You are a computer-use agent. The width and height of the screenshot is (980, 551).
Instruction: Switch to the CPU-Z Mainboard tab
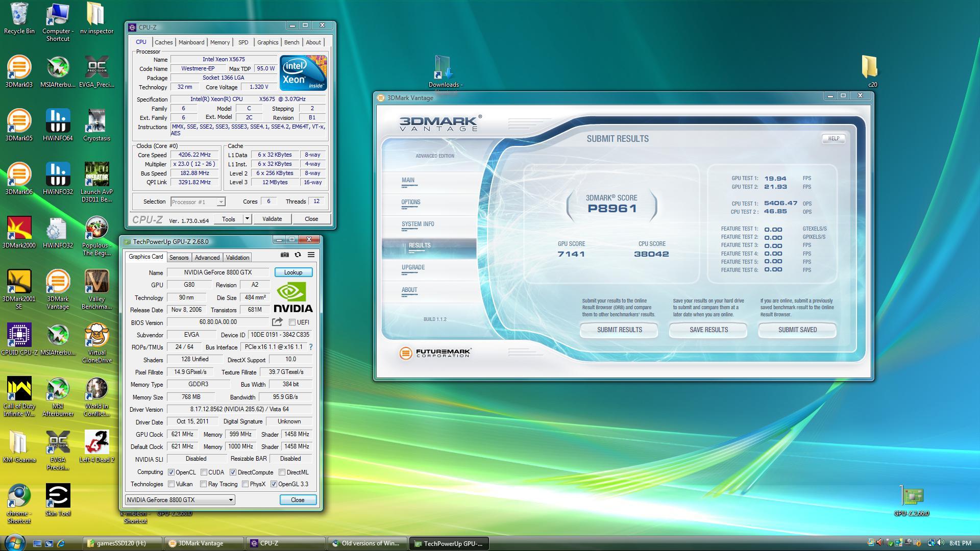pyautogui.click(x=191, y=42)
